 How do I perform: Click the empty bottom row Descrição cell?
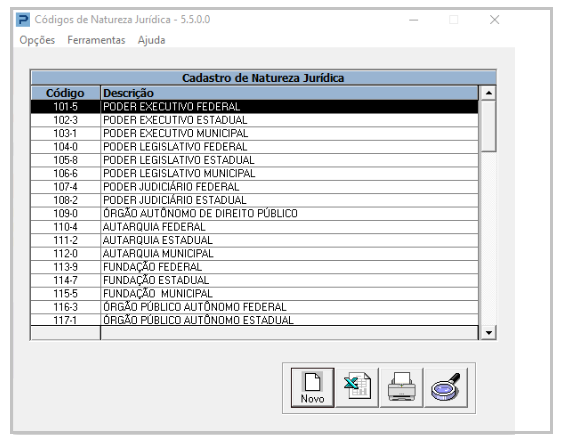[x=290, y=333]
